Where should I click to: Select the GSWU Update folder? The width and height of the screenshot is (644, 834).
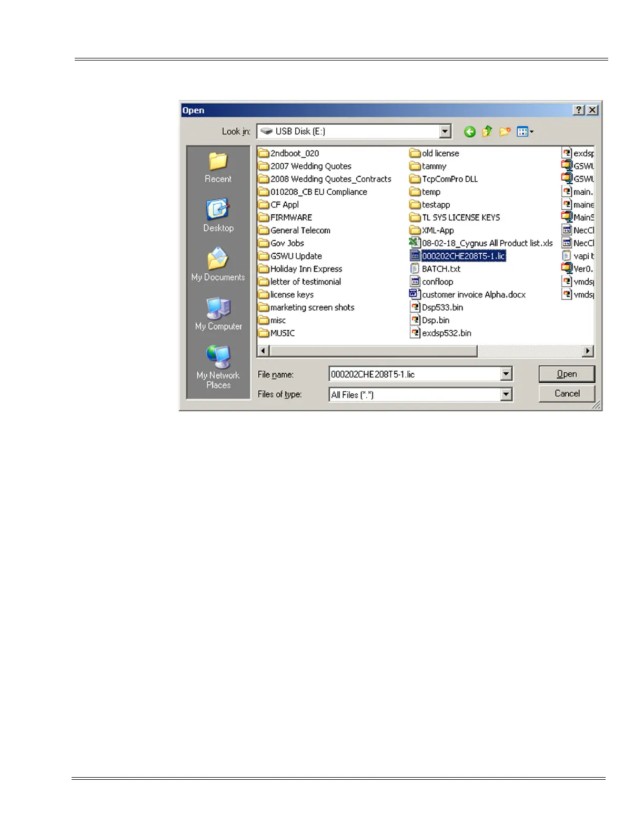(x=290, y=256)
